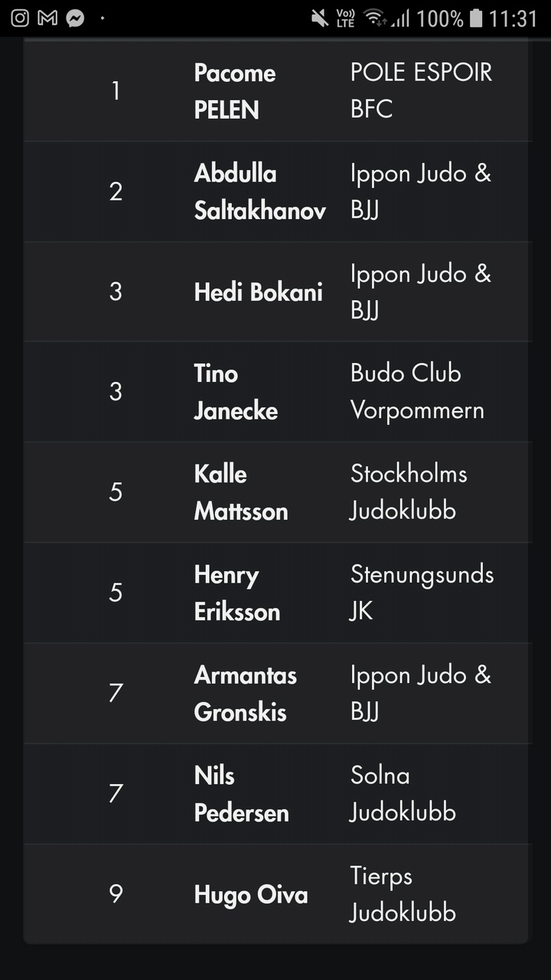Tap the Budo Club Vorpommern club

(417, 392)
